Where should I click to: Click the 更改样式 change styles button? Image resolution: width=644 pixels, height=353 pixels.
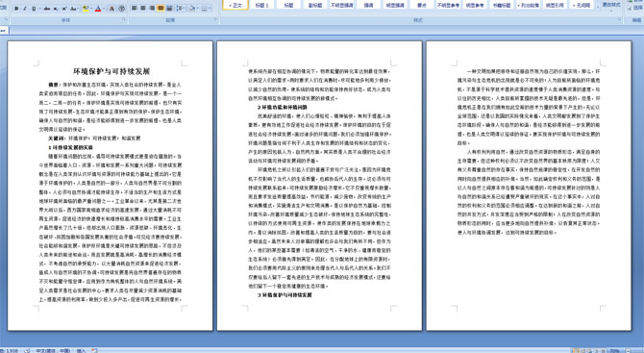tap(611, 5)
